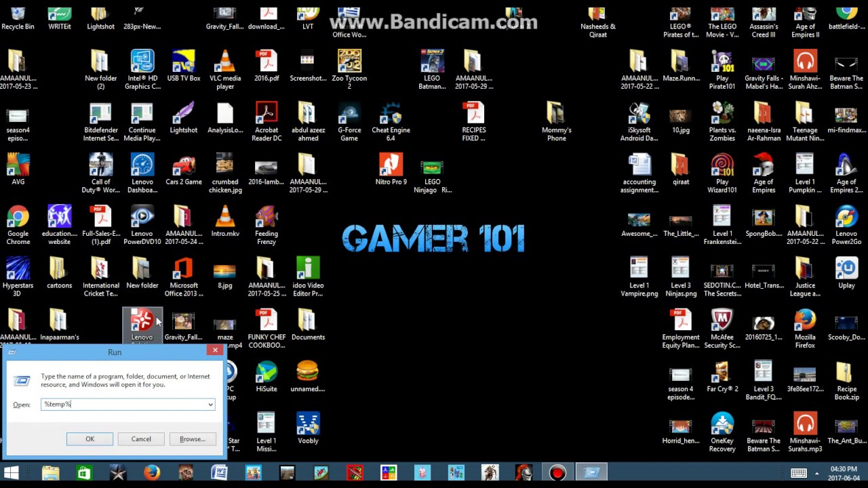Select the Hyperstars 3D icon

click(18, 277)
